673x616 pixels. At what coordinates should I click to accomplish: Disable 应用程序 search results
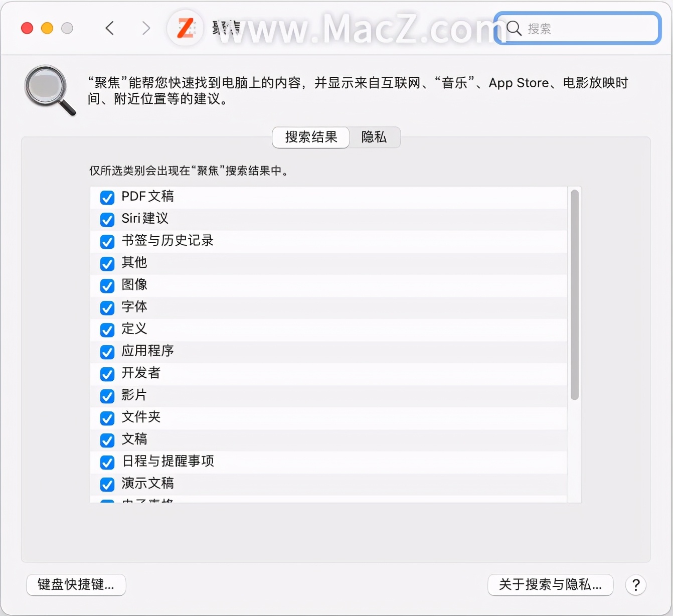(x=107, y=352)
